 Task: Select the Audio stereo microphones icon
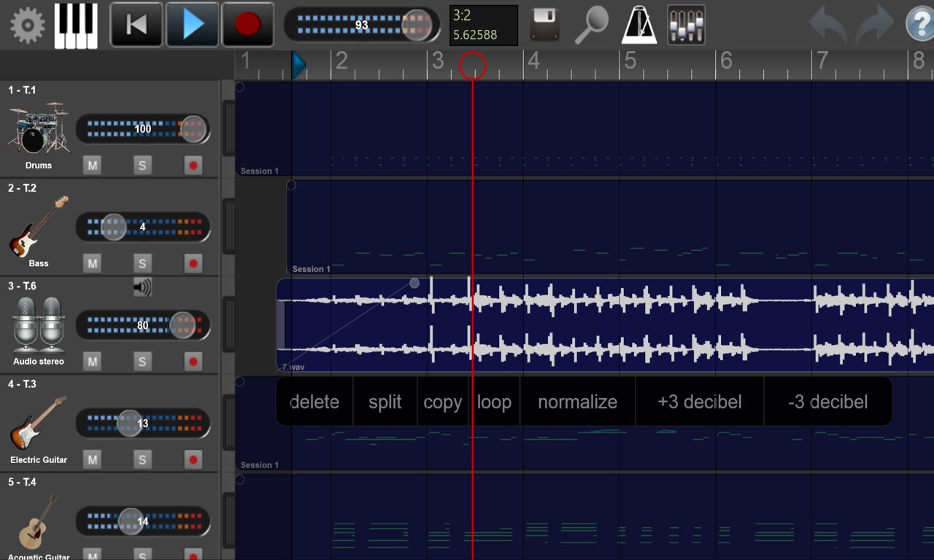[x=39, y=324]
